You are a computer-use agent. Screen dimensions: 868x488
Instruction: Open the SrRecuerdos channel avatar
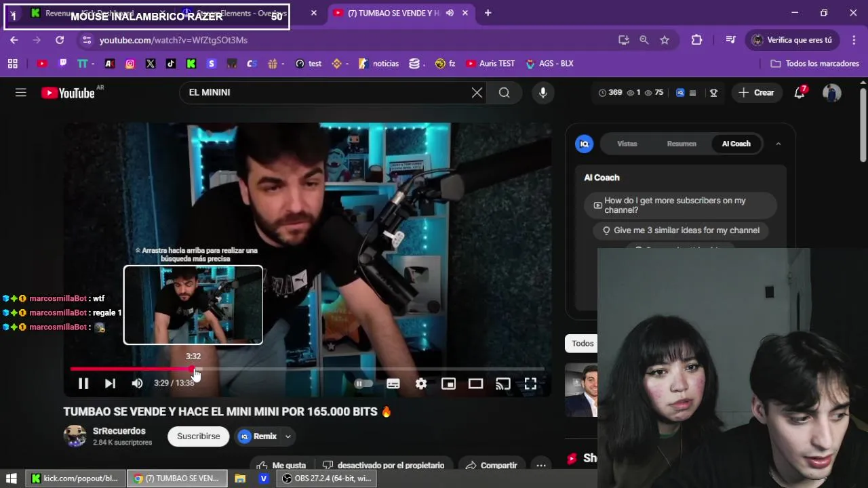(75, 436)
